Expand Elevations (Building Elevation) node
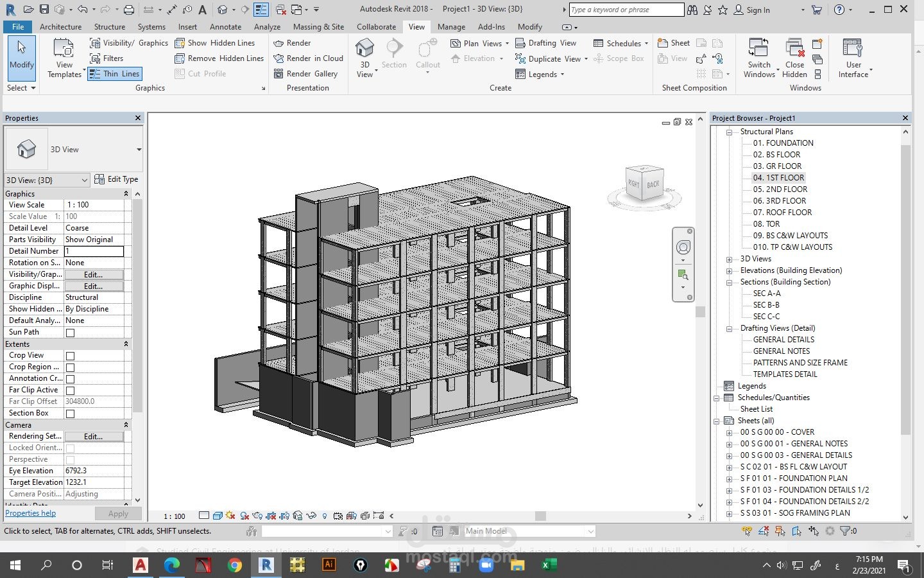The height and width of the screenshot is (578, 924). tap(729, 271)
